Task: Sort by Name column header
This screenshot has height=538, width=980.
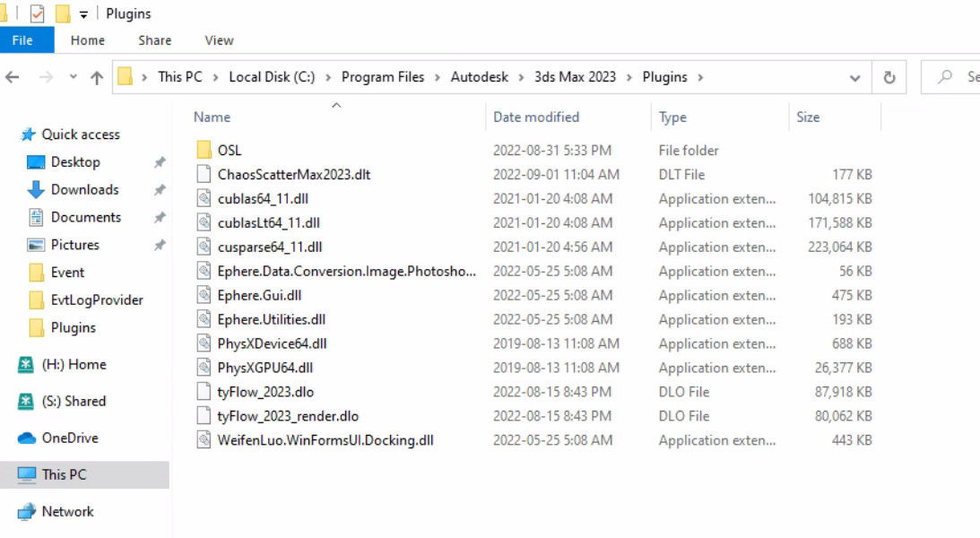Action: pyautogui.click(x=212, y=117)
